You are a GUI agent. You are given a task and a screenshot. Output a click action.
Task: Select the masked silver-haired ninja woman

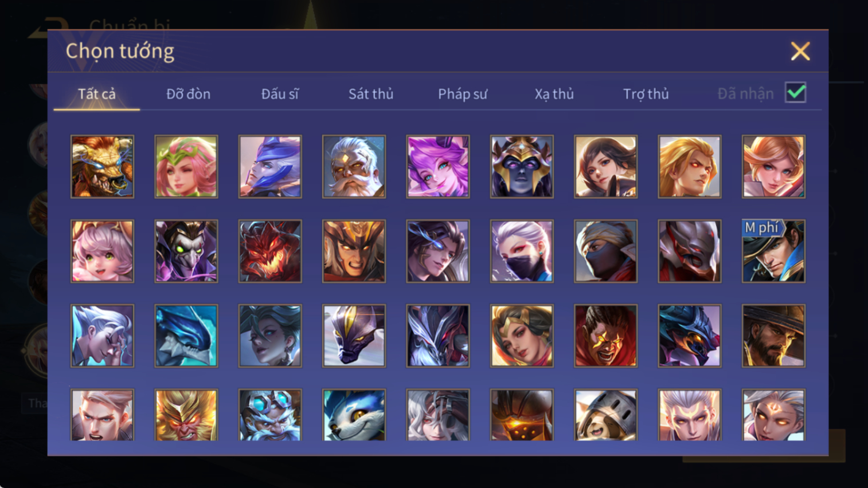coord(522,251)
